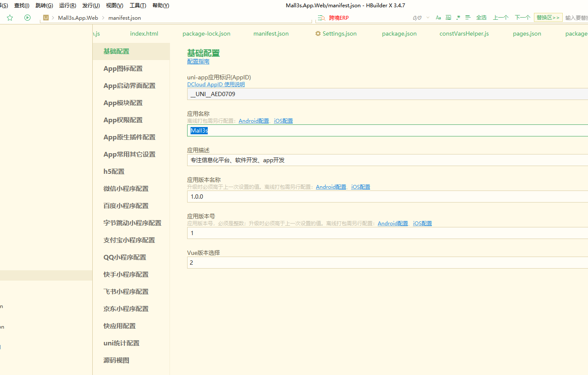
Task: Click the project icon before Mall3s.App.Web breadcrumb
Action: (46, 18)
